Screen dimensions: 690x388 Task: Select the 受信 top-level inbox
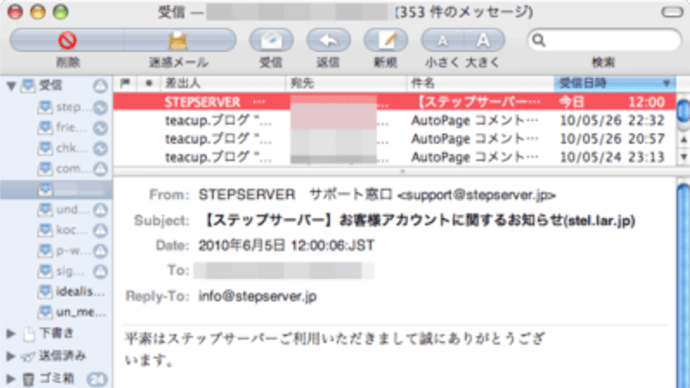click(x=50, y=85)
